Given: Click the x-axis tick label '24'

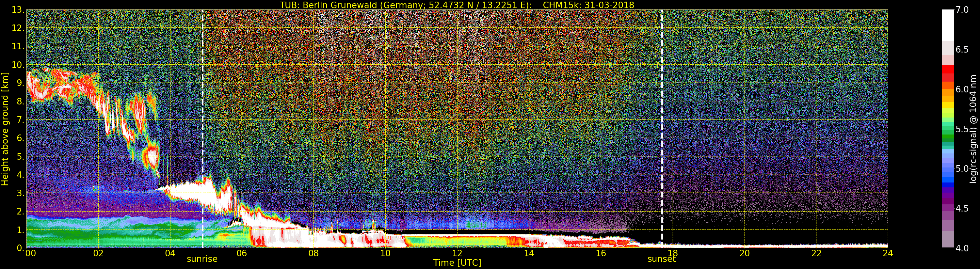Looking at the screenshot, I should [x=888, y=253].
